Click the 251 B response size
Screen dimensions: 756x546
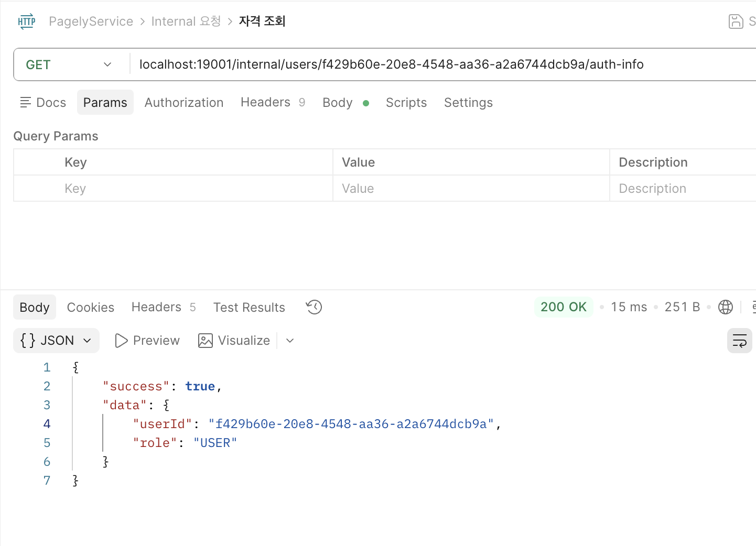[x=682, y=307]
